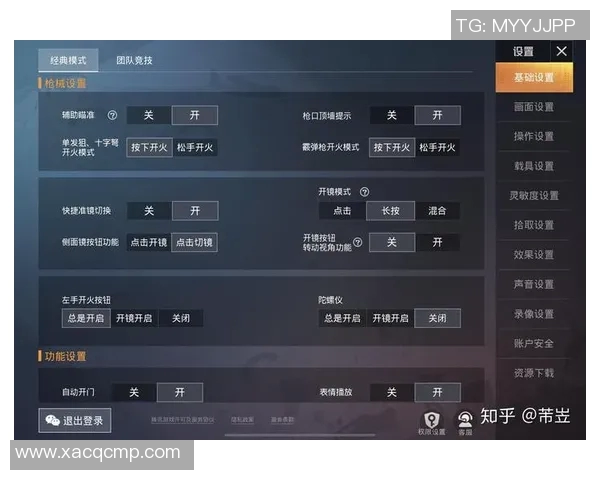Set 表情播放 to 关
Screen dimensions: 600x480
[391, 392]
